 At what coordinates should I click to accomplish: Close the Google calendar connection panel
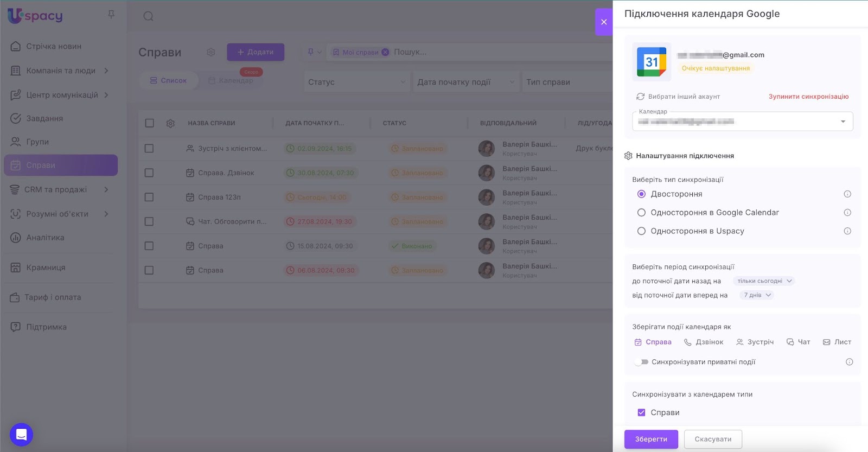604,22
